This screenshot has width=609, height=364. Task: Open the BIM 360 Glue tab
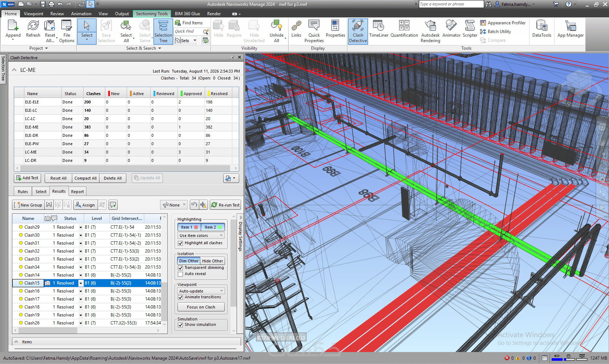click(187, 14)
